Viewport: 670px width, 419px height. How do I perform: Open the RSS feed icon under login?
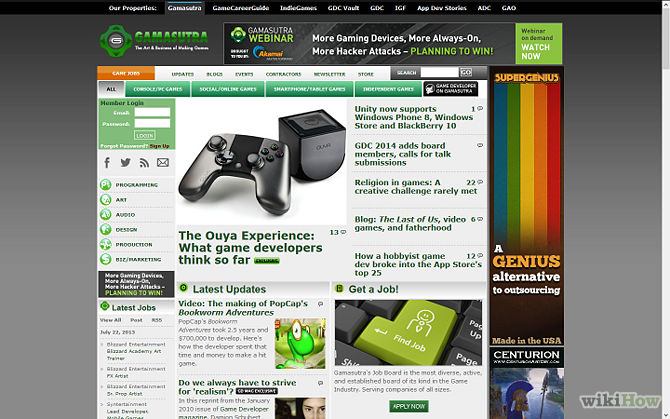click(144, 163)
